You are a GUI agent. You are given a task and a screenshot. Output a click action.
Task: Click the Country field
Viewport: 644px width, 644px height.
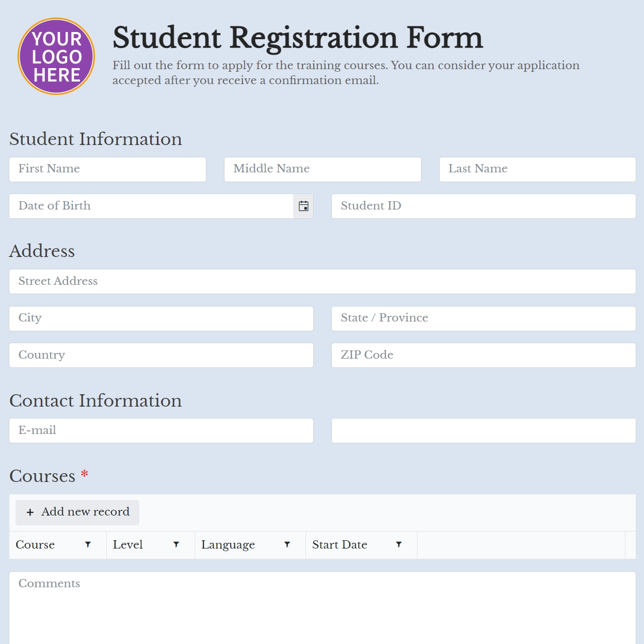161,355
